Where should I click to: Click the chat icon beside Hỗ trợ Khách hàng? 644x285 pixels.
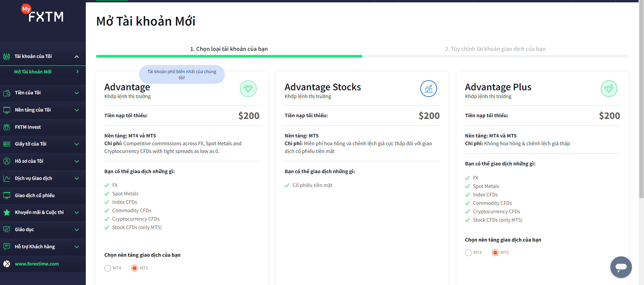[7, 247]
